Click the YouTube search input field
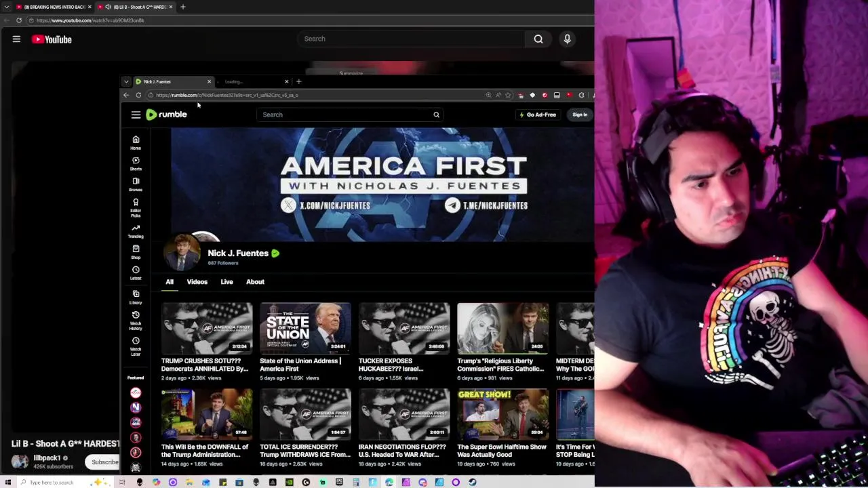Viewport: 868px width, 488px height. pos(411,39)
